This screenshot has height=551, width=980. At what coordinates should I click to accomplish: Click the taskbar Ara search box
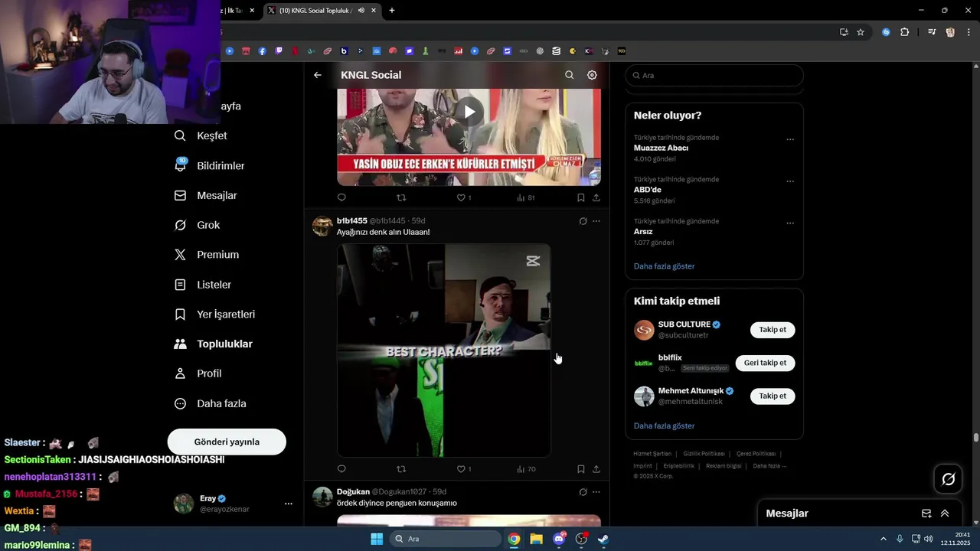pyautogui.click(x=446, y=539)
